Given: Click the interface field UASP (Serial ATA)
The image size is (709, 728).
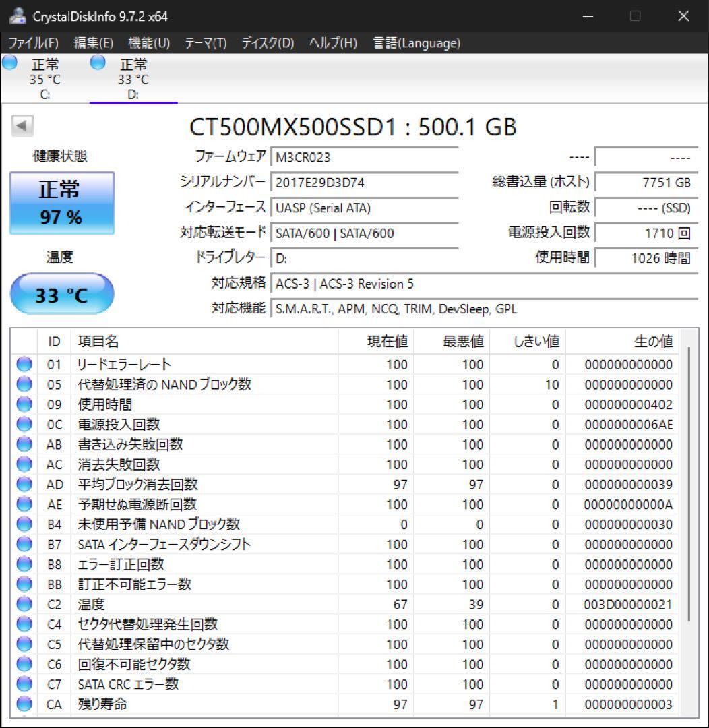Looking at the screenshot, I should [x=365, y=208].
